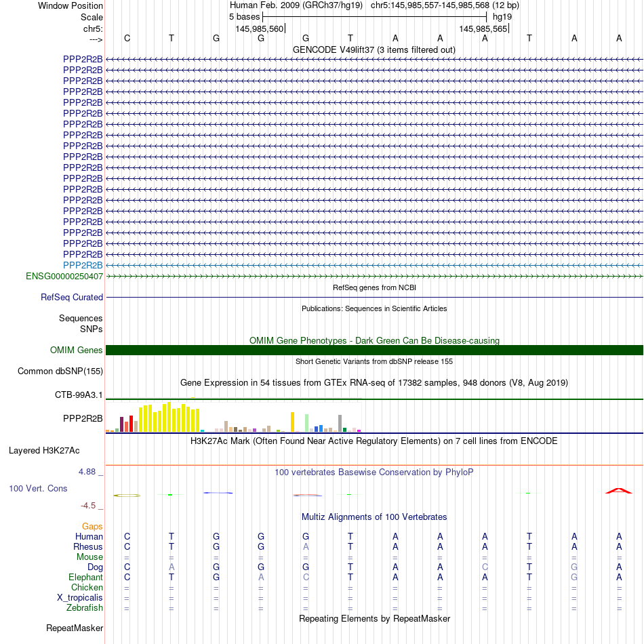Select the 'SNPs' track label
This screenshot has width=644, height=644.
pos(92,329)
